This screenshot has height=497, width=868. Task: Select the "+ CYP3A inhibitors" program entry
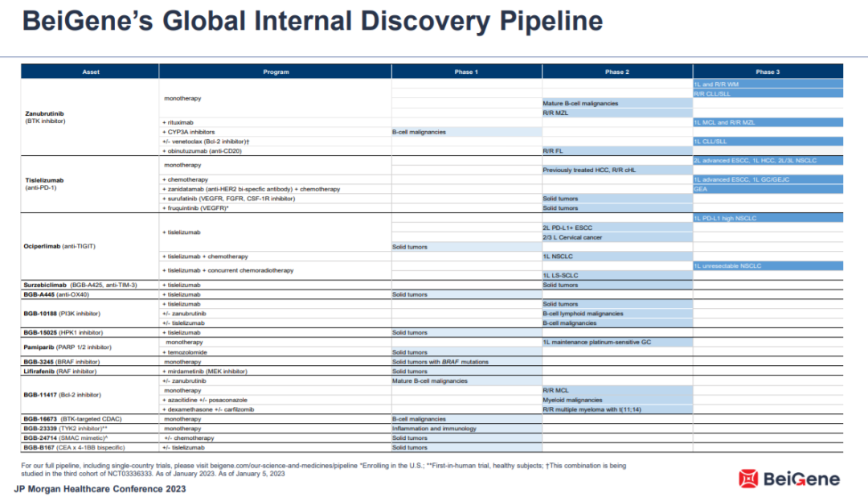188,132
